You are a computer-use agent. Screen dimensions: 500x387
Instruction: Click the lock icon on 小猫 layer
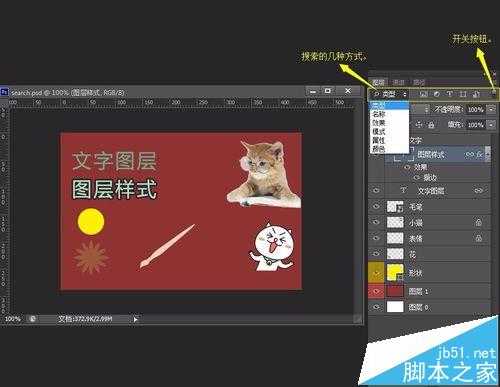pos(479,222)
